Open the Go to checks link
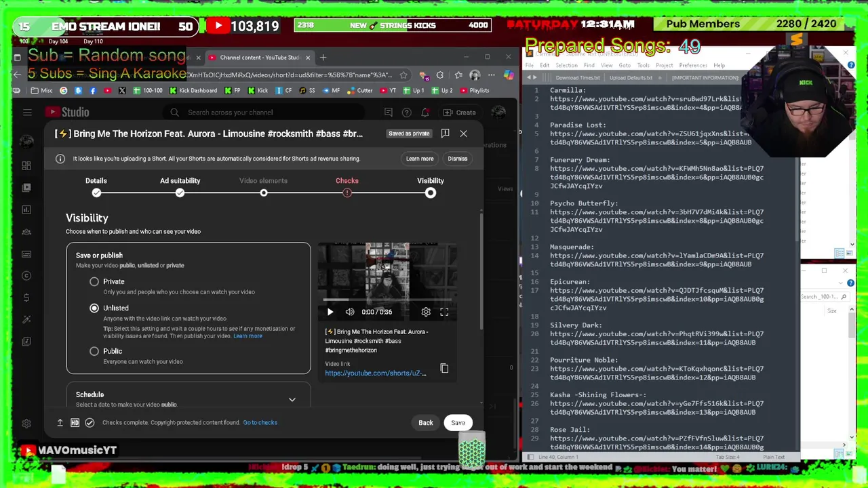Viewport: 868px width, 488px height. pyautogui.click(x=260, y=422)
